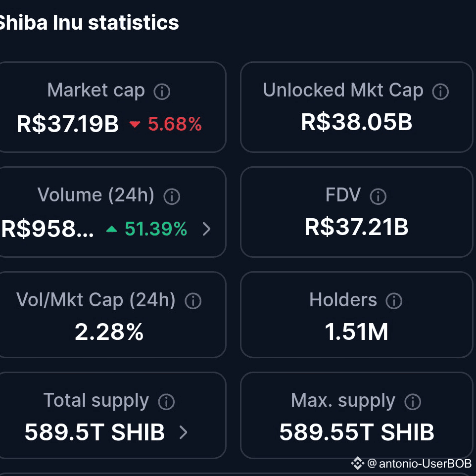This screenshot has width=476, height=476.
Task: Open the antonio-UserBOB watermark profile
Action: (420, 464)
